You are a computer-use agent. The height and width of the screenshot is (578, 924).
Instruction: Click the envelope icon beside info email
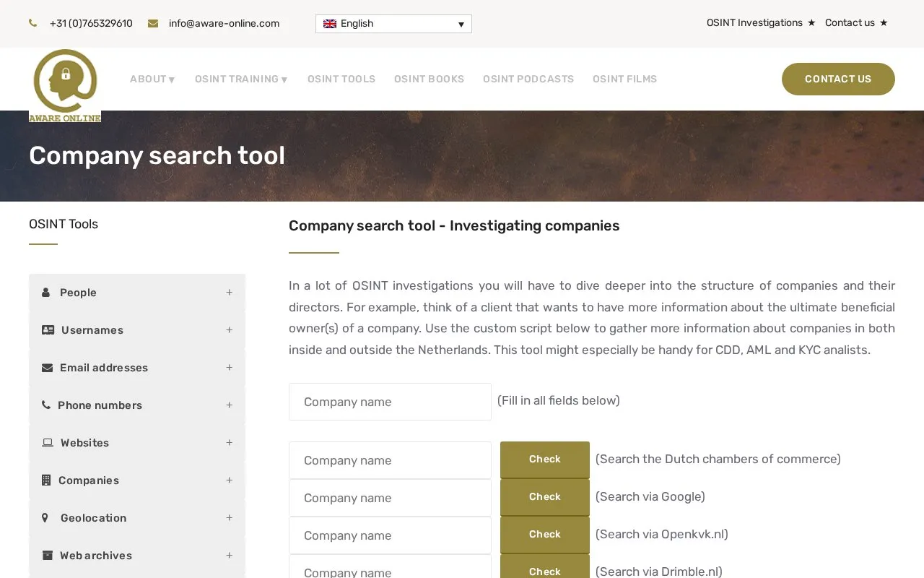coord(153,23)
